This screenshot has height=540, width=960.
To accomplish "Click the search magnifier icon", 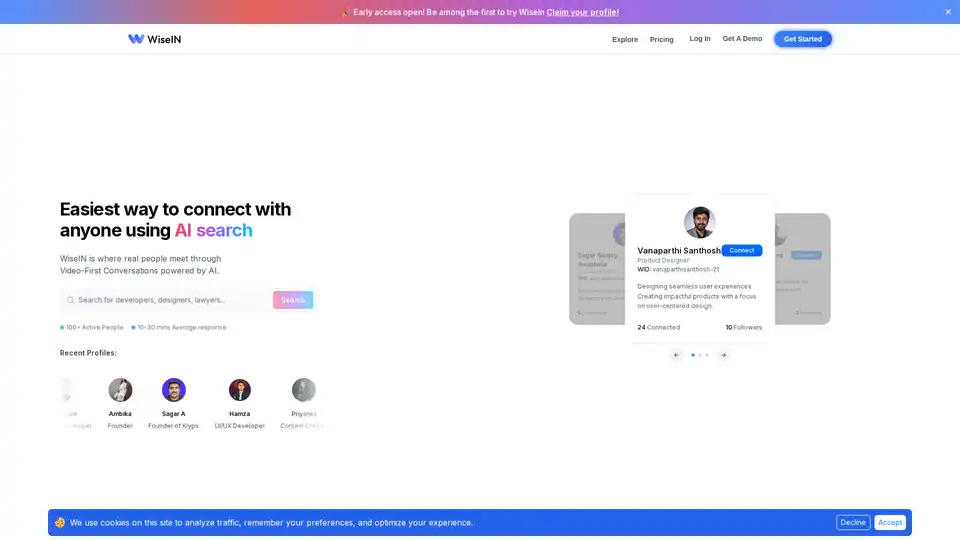I will [70, 300].
